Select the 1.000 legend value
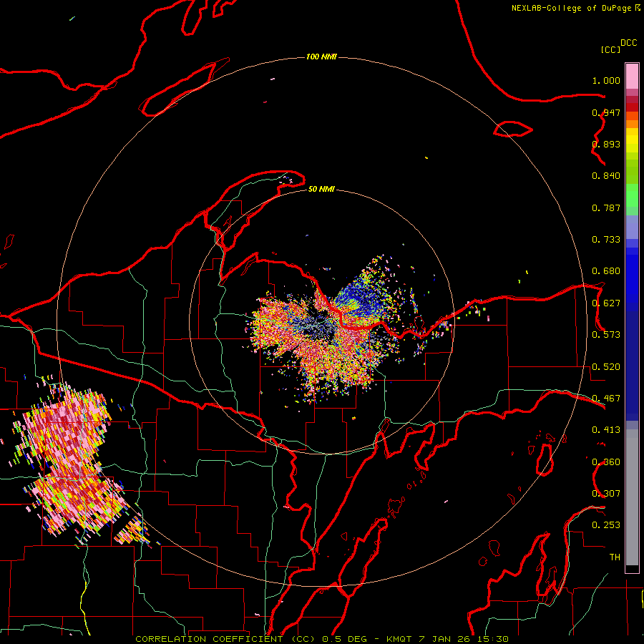 pos(606,80)
